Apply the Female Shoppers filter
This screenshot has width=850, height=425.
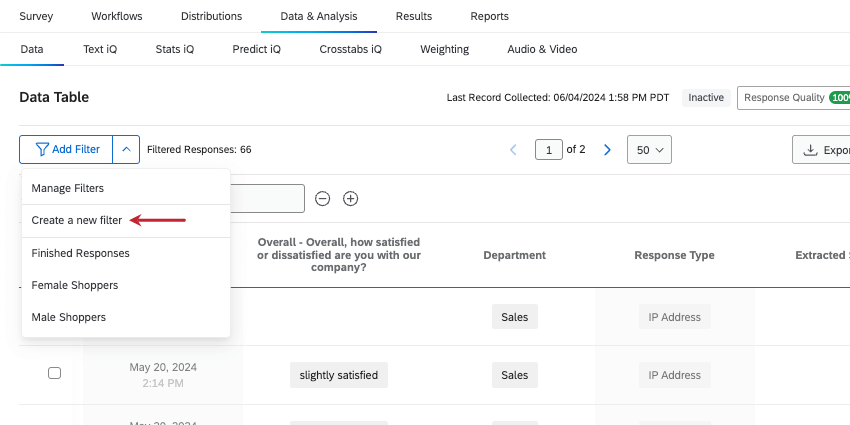tap(75, 285)
